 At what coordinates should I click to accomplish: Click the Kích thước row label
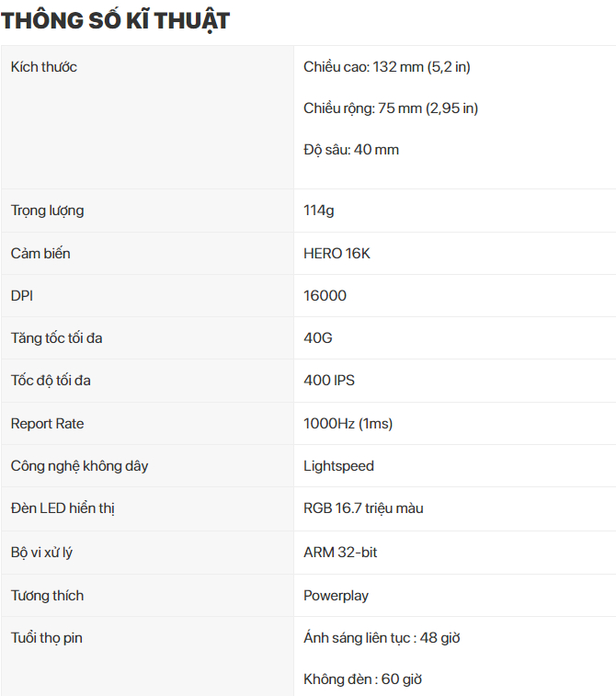pyautogui.click(x=44, y=67)
